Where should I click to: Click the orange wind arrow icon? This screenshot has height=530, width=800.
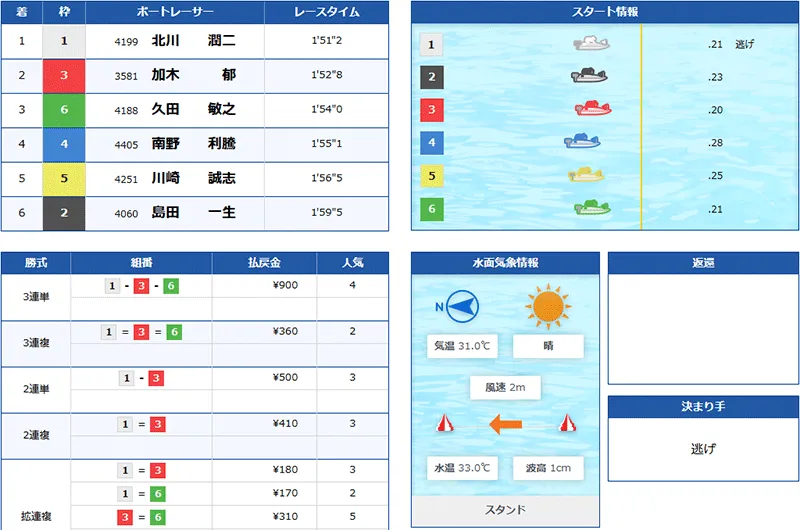click(x=506, y=424)
